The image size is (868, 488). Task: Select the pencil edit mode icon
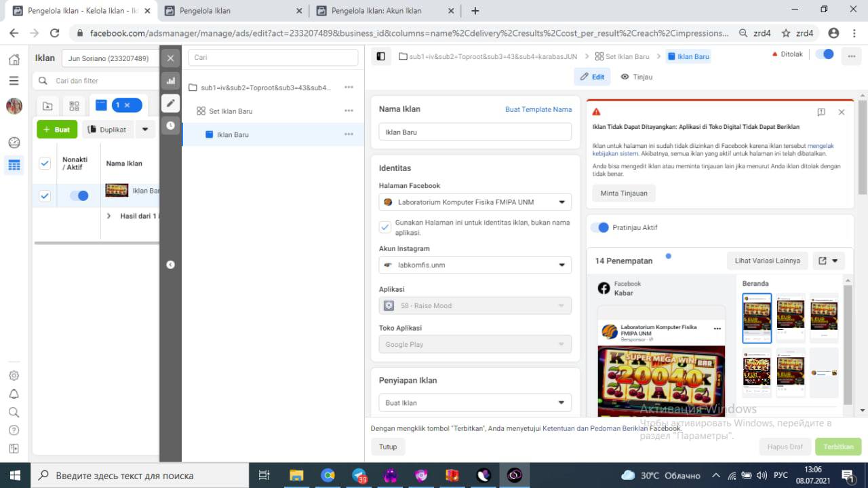point(170,103)
